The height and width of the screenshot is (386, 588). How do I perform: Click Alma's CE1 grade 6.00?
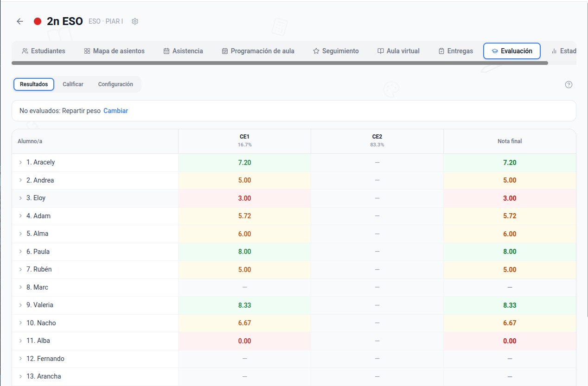tap(244, 234)
